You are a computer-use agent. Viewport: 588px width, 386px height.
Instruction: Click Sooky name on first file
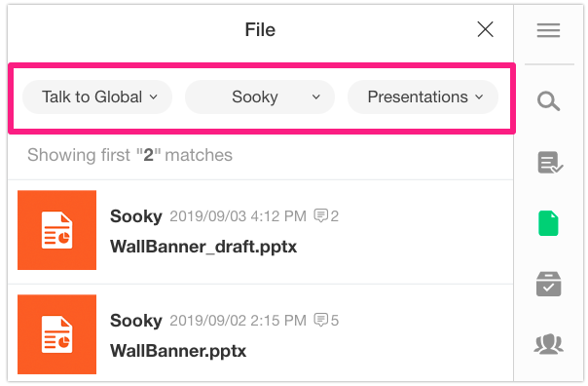(x=136, y=216)
